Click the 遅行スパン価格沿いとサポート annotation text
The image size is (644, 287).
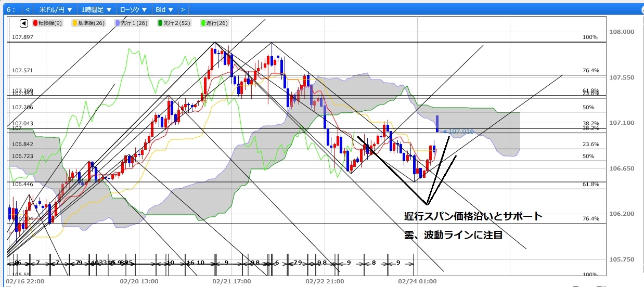pos(473,216)
